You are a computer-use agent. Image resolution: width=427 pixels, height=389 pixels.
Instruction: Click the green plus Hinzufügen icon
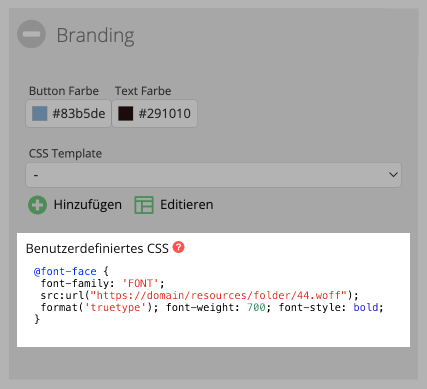(x=37, y=205)
